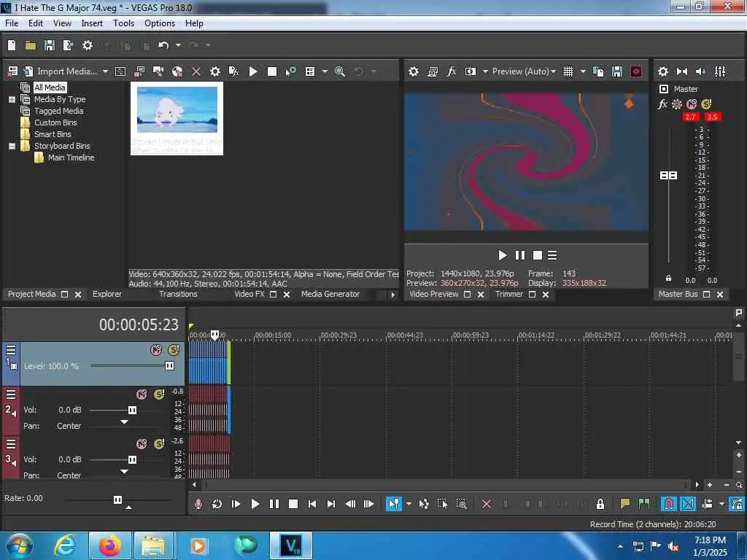Screen dimensions: 747x560
Task: Expand Media By Type tree node
Action: coord(12,99)
